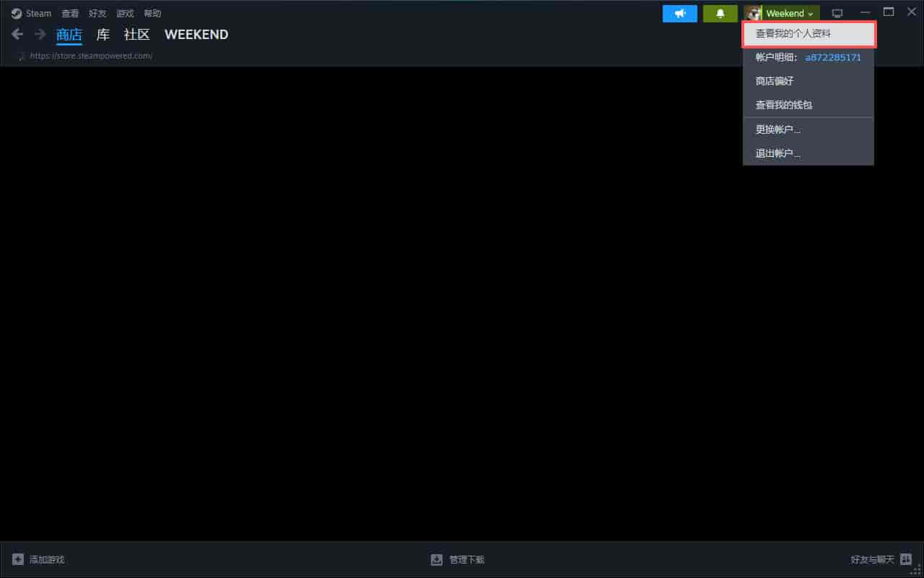Open the 帮助 menu
The height and width of the screenshot is (578, 924).
click(152, 14)
